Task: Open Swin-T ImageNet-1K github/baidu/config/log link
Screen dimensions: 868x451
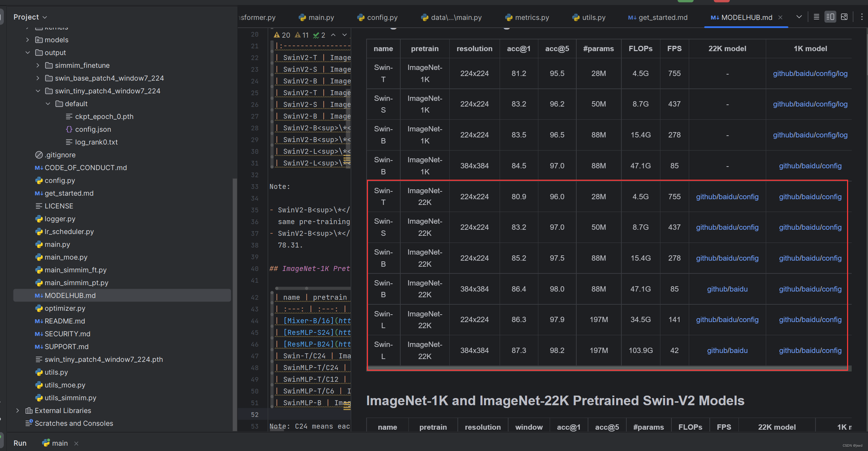Action: click(810, 74)
